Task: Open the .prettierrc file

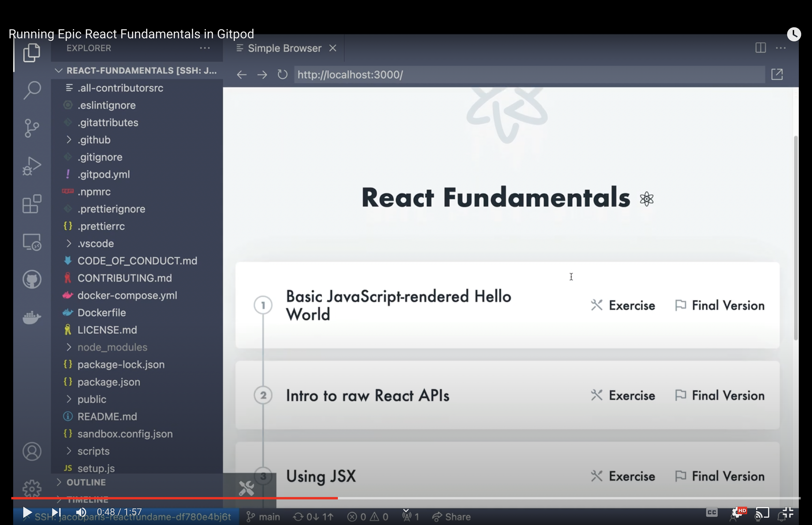Action: pyautogui.click(x=137, y=226)
